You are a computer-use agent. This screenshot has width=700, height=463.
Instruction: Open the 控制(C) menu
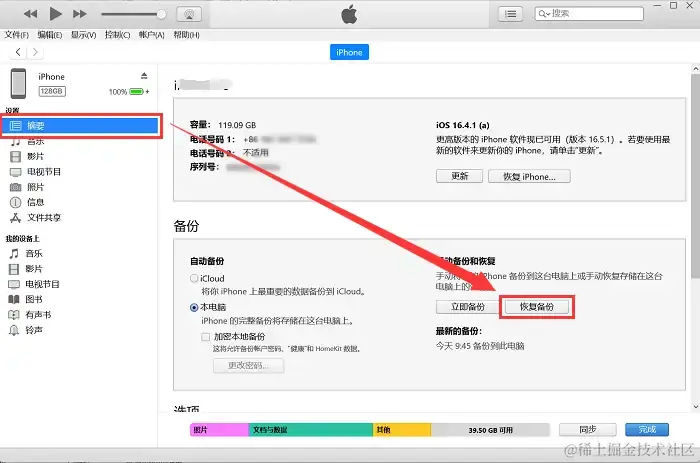click(x=117, y=35)
